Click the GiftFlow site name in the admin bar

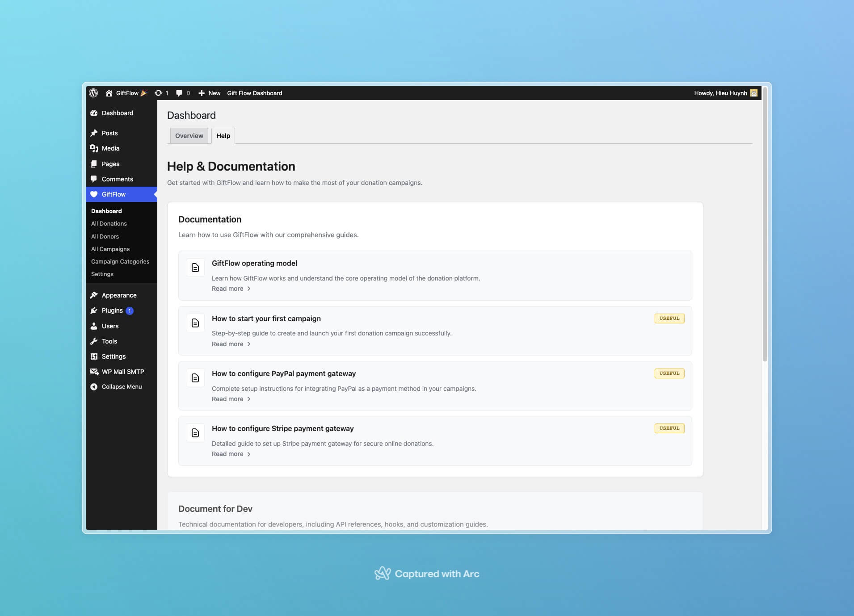click(x=127, y=93)
